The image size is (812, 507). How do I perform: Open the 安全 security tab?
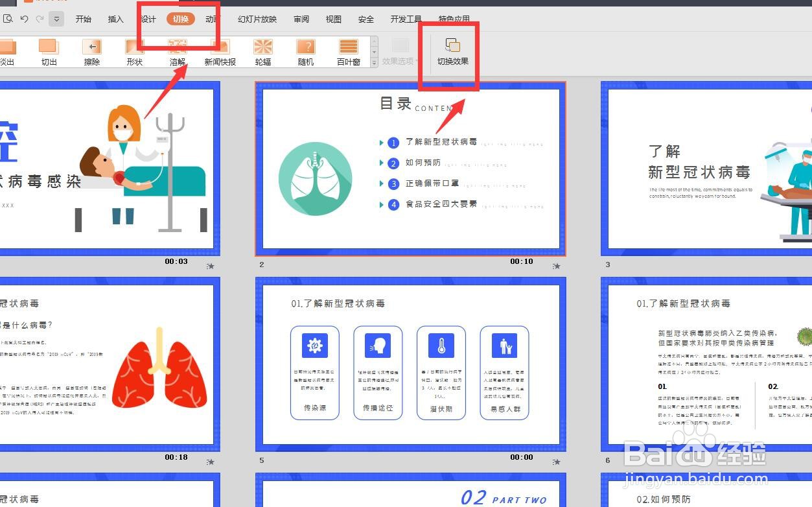pyautogui.click(x=366, y=19)
